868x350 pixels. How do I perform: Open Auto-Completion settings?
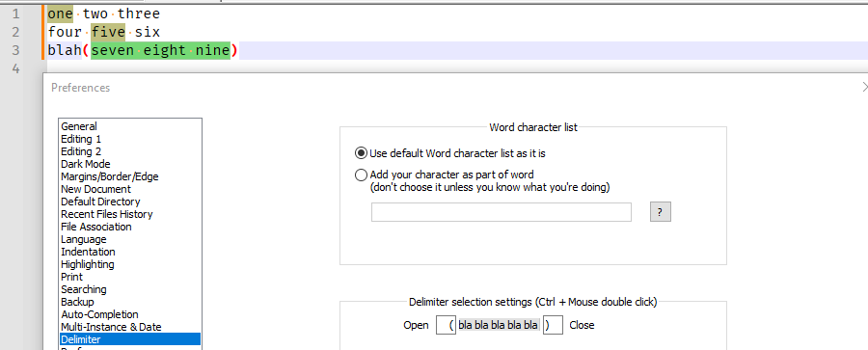(x=130, y=314)
